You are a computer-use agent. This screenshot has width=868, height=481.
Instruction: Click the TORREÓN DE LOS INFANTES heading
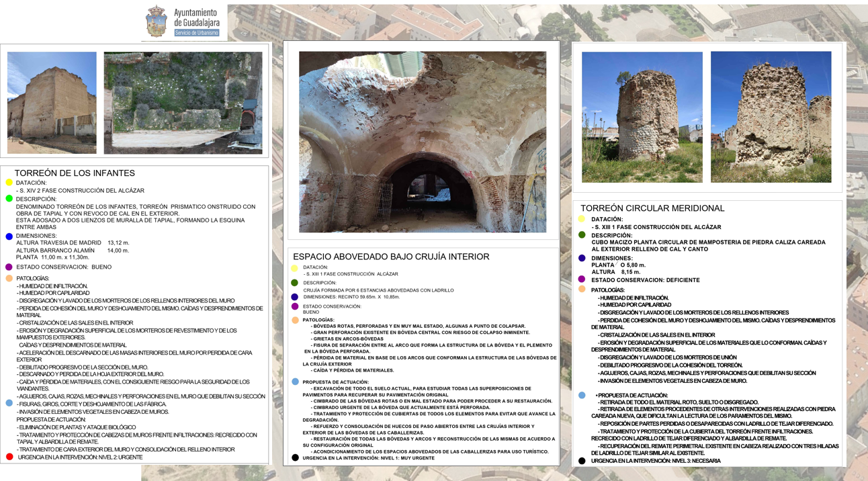coord(75,173)
